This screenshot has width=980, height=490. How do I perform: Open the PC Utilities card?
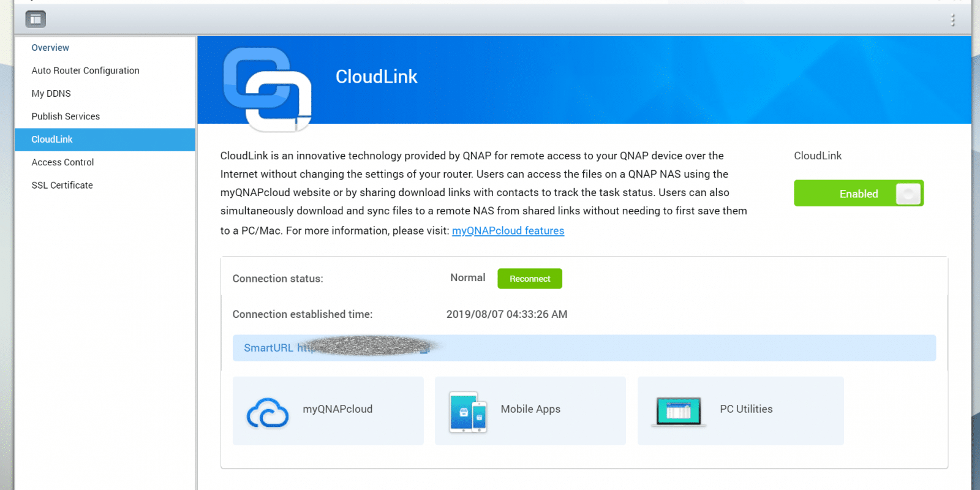[x=741, y=411]
